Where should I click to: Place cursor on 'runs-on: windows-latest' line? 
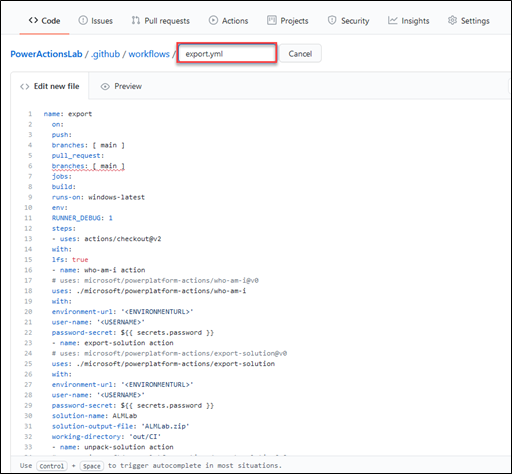[98, 197]
